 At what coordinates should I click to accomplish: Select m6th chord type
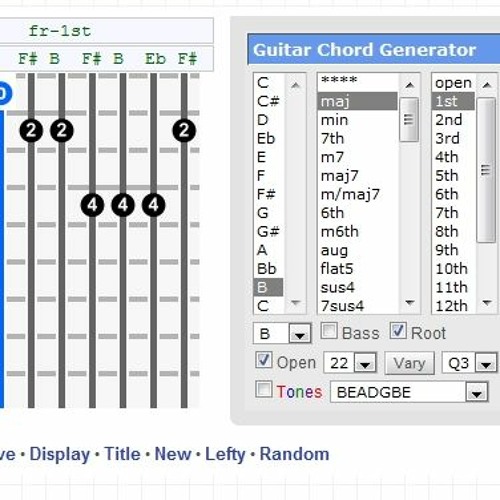click(x=358, y=231)
